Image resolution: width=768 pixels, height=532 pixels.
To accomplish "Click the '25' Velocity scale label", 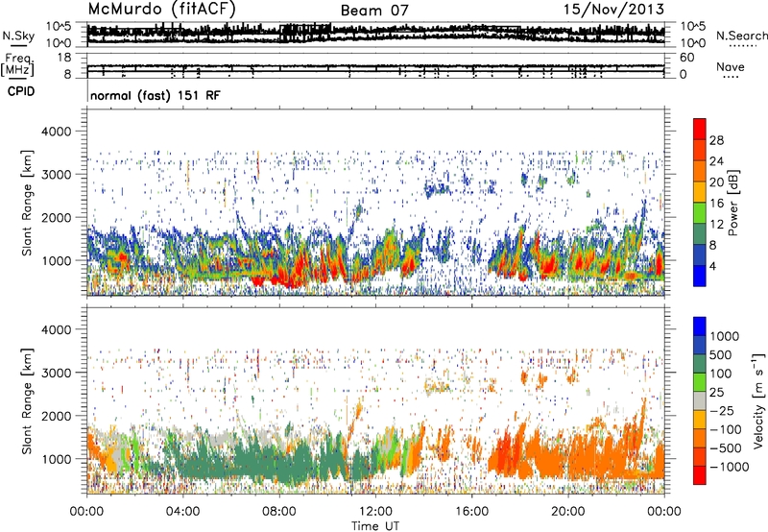I will [x=716, y=392].
